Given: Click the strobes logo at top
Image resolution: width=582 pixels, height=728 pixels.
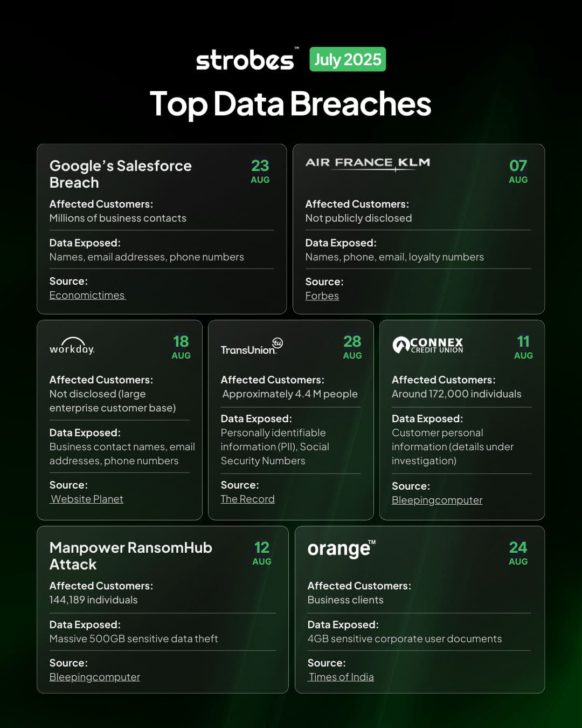Looking at the screenshot, I should (x=245, y=60).
